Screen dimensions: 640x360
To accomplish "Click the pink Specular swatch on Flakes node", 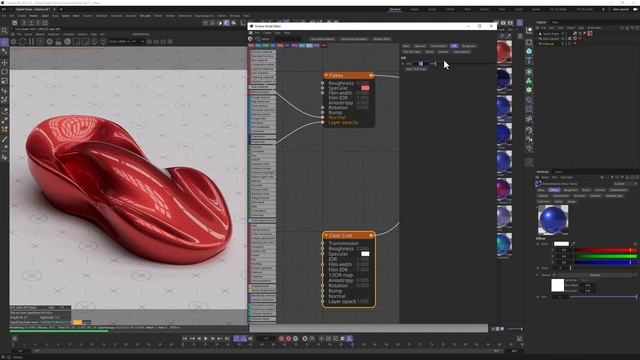I will click(365, 88).
